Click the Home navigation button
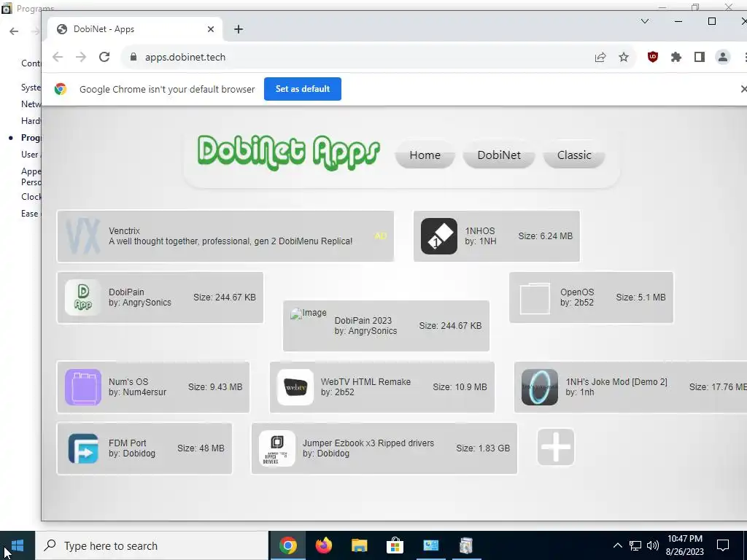The image size is (747, 560). [x=425, y=155]
